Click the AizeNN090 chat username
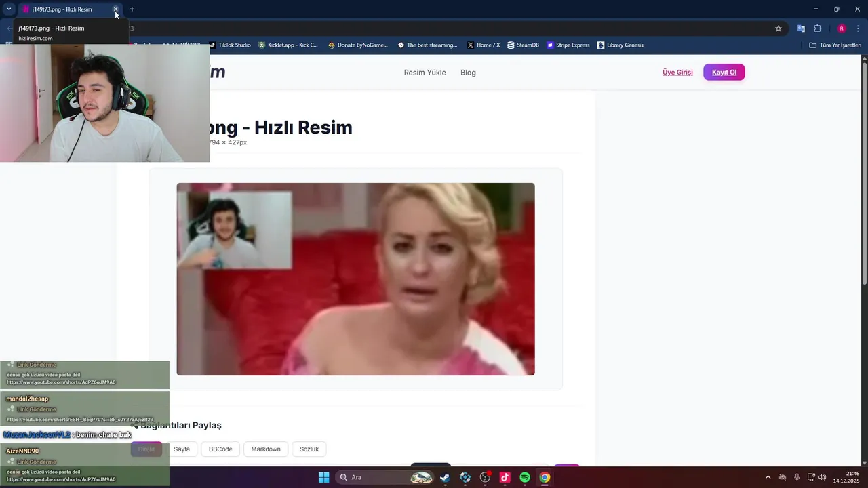 point(22,451)
